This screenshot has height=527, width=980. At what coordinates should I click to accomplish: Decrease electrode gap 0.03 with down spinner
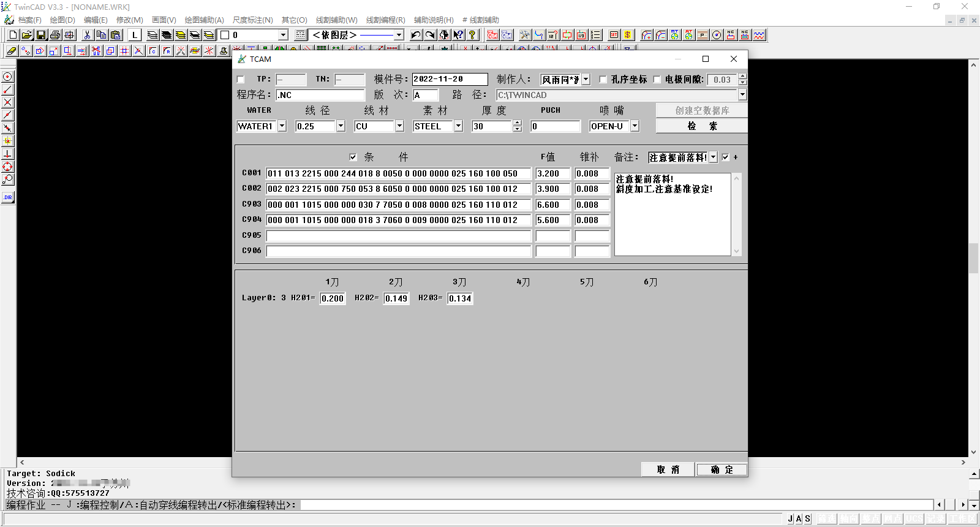pyautogui.click(x=742, y=82)
